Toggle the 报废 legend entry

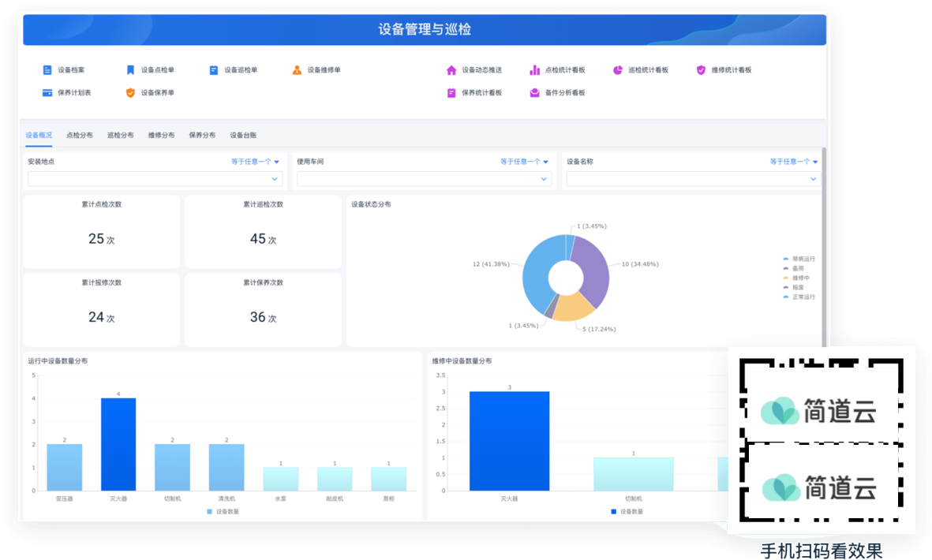(x=794, y=287)
